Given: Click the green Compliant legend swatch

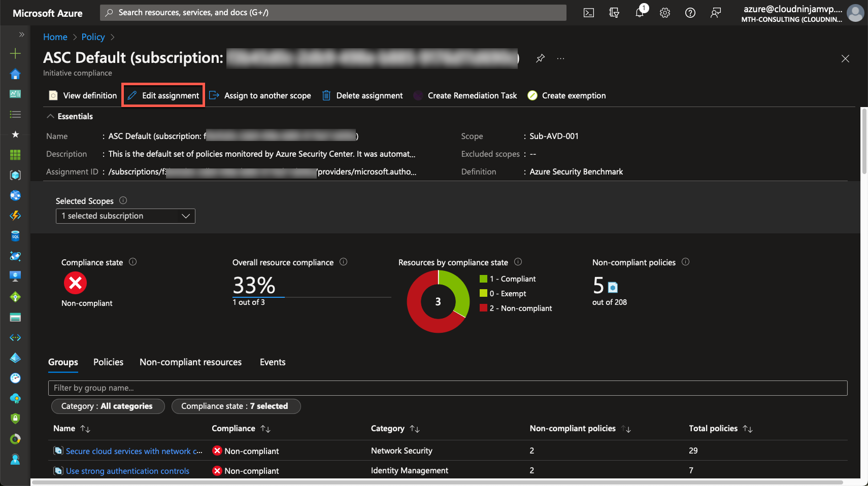Looking at the screenshot, I should pos(483,279).
